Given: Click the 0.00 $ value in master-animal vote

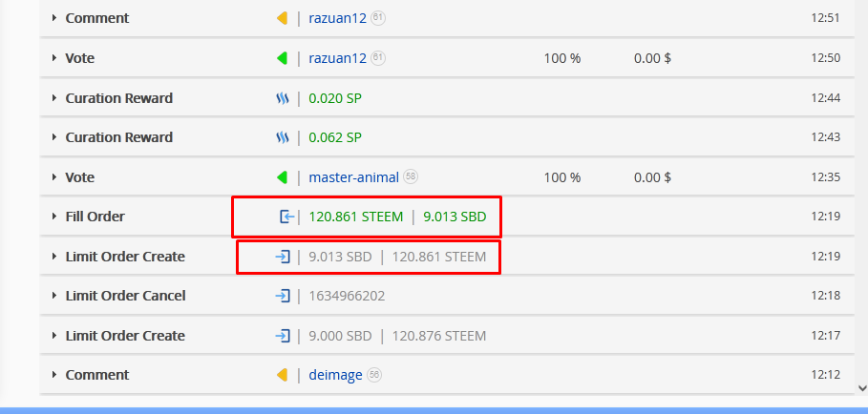Looking at the screenshot, I should pyautogui.click(x=652, y=177).
